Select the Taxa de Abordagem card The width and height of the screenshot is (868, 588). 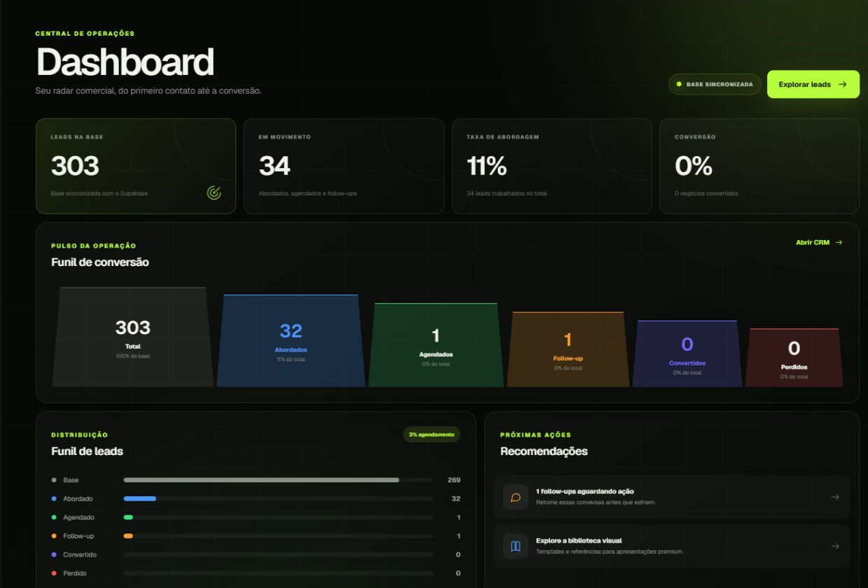[552, 166]
